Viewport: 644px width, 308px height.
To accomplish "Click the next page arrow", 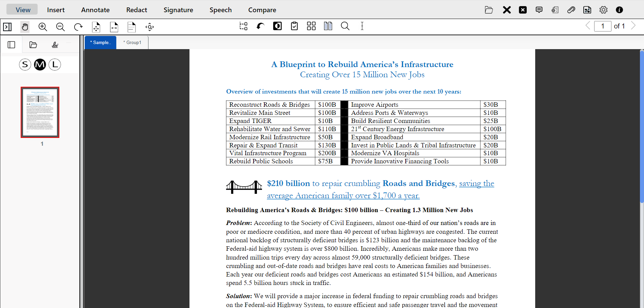I will pyautogui.click(x=633, y=25).
